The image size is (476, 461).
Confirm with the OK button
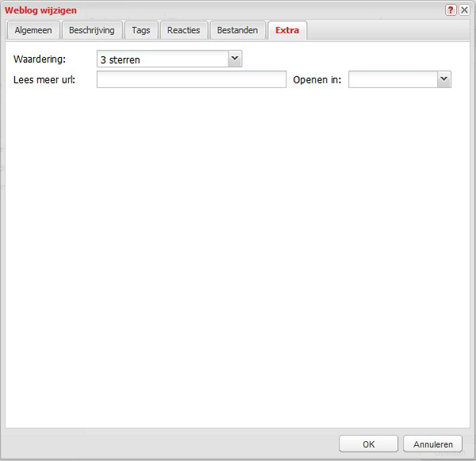pos(369,444)
